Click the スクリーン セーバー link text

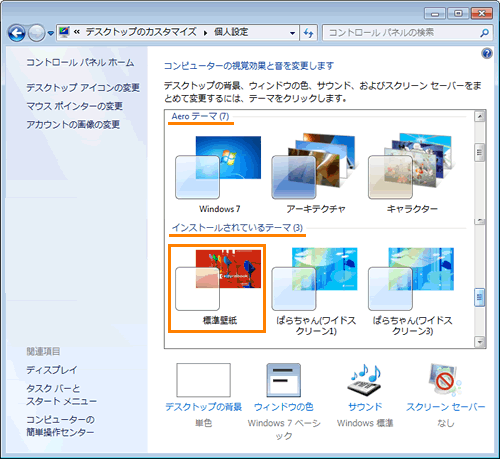tap(445, 407)
